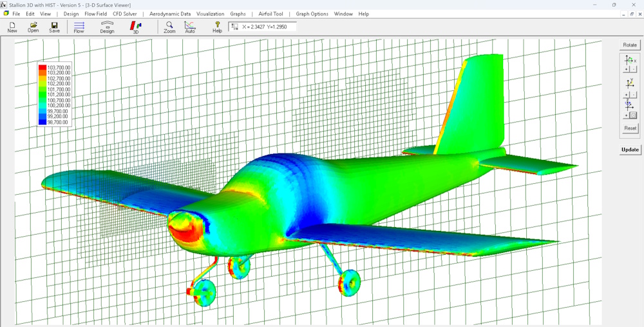The image size is (644, 327).
Task: Open the CFD Solver menu
Action: coord(125,14)
